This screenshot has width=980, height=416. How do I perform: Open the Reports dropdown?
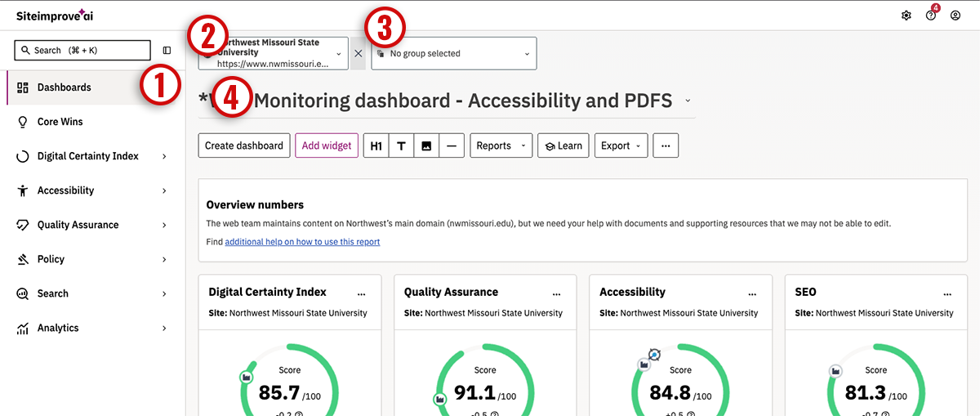click(501, 145)
